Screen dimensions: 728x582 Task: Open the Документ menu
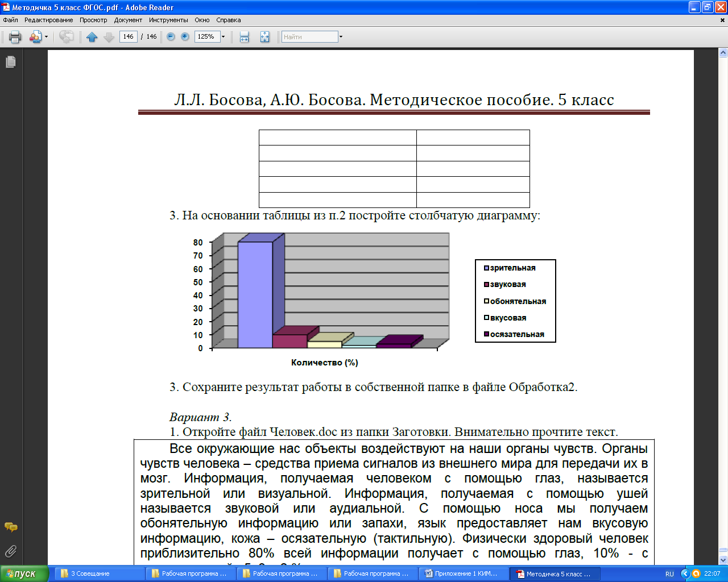point(128,20)
